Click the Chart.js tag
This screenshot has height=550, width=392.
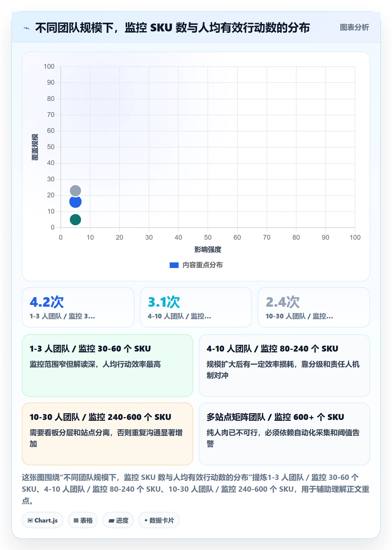pyautogui.click(x=43, y=520)
